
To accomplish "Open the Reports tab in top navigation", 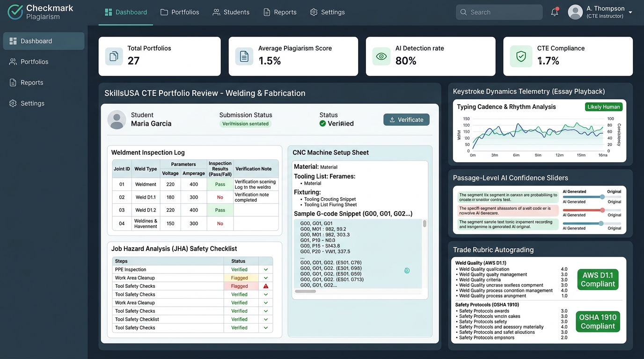I will [x=280, y=12].
